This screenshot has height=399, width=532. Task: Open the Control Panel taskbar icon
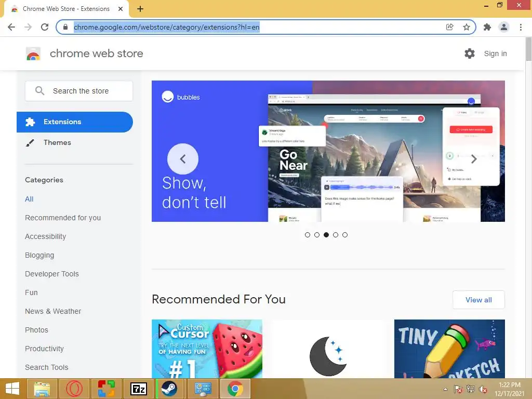coord(203,389)
